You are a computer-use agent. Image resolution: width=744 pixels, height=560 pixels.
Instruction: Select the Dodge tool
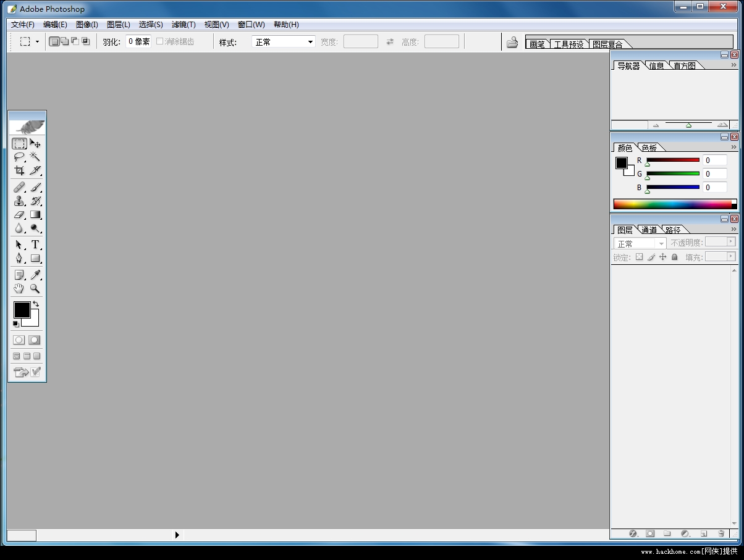click(x=35, y=228)
